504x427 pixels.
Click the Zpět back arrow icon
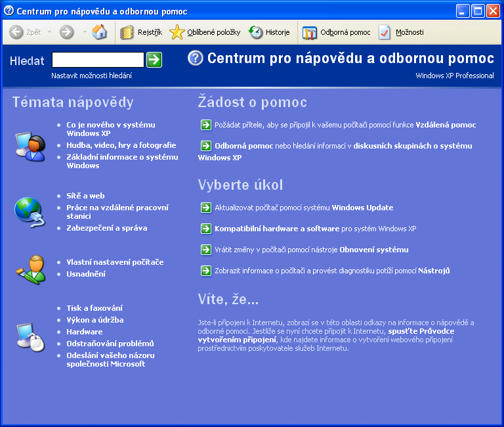(x=16, y=32)
